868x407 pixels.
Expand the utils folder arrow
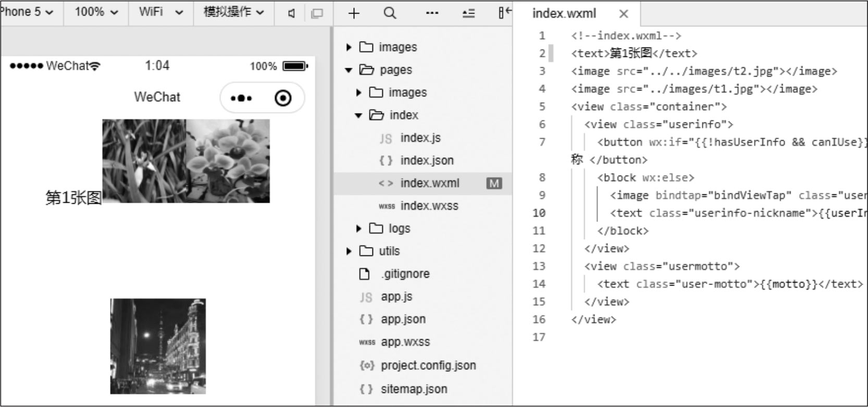point(349,251)
